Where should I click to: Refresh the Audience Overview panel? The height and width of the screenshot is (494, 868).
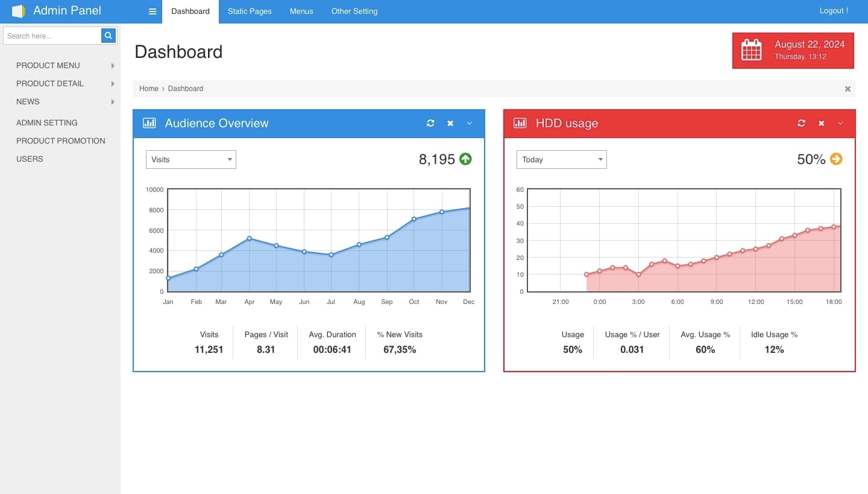tap(430, 123)
